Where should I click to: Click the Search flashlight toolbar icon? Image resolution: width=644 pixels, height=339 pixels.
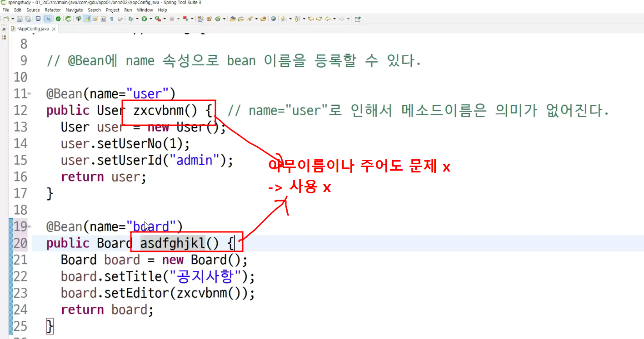pos(250,19)
